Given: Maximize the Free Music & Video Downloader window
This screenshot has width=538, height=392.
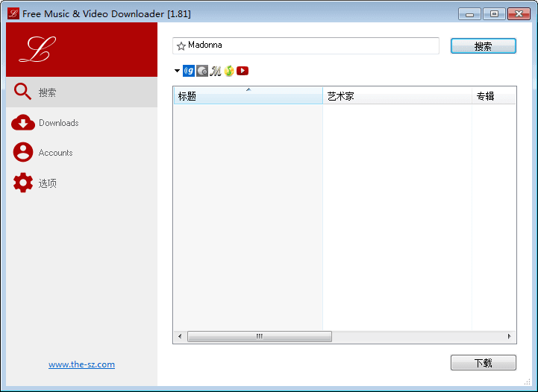Looking at the screenshot, I should (x=494, y=14).
